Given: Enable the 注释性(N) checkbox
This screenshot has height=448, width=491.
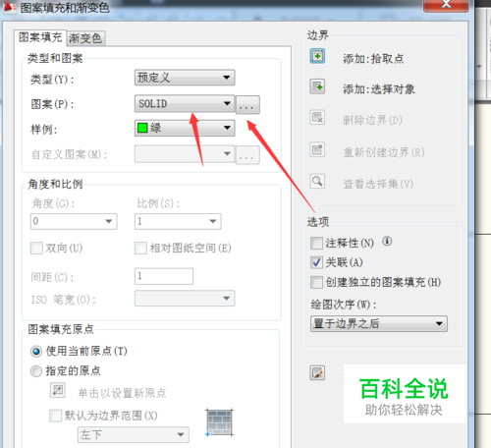Looking at the screenshot, I should coord(316,244).
